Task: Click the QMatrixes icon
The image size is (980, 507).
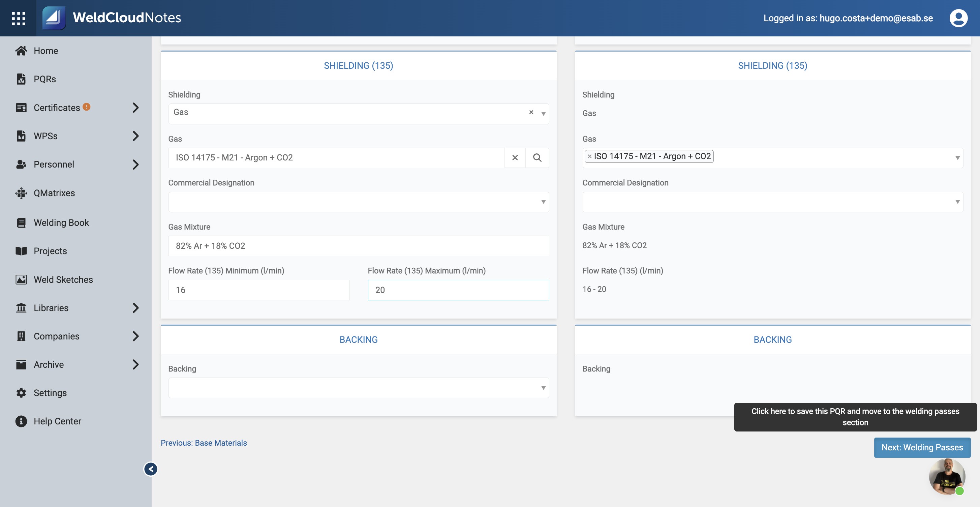Action: (x=21, y=193)
